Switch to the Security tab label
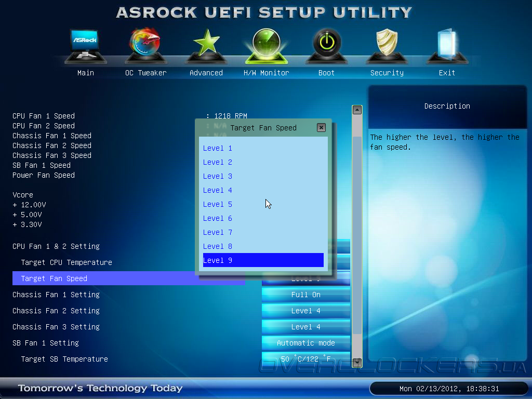The width and height of the screenshot is (532, 399). click(387, 73)
